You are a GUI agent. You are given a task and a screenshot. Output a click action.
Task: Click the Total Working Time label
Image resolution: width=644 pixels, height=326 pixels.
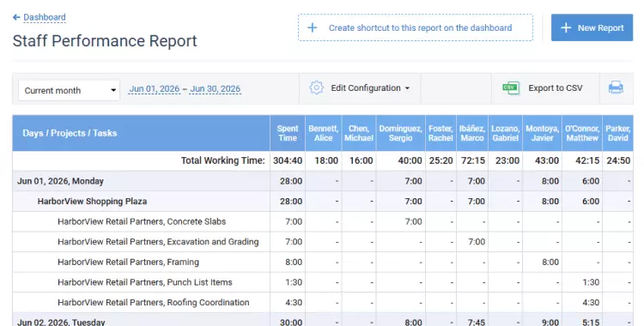pyautogui.click(x=223, y=160)
